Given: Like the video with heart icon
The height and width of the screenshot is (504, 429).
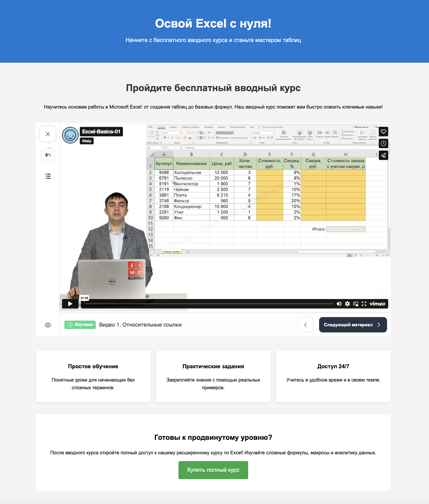Looking at the screenshot, I should point(383,132).
